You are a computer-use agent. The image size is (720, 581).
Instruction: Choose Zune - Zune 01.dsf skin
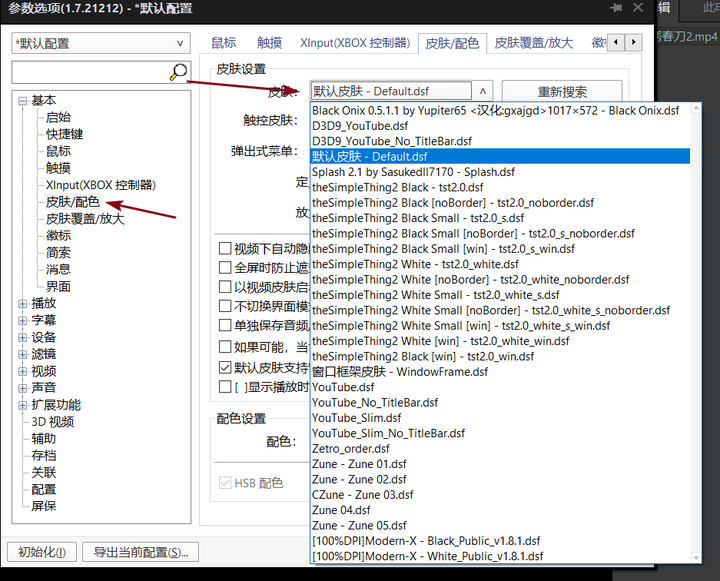501,464
